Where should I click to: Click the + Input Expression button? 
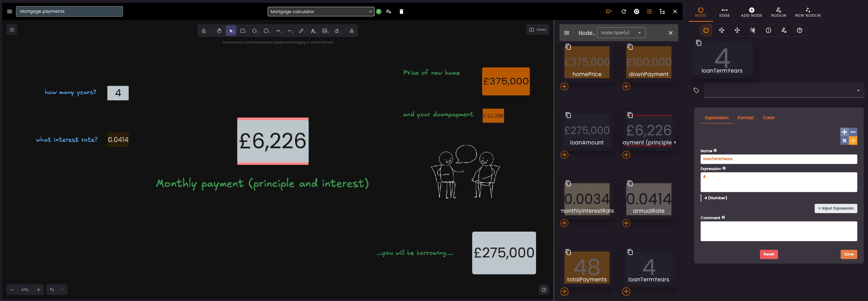836,208
